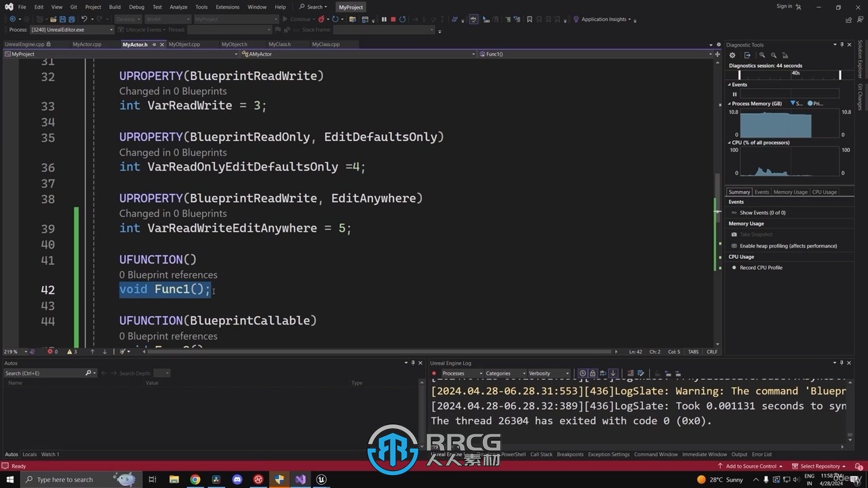This screenshot has width=868, height=488.
Task: Open the Debug menu
Action: point(136,7)
